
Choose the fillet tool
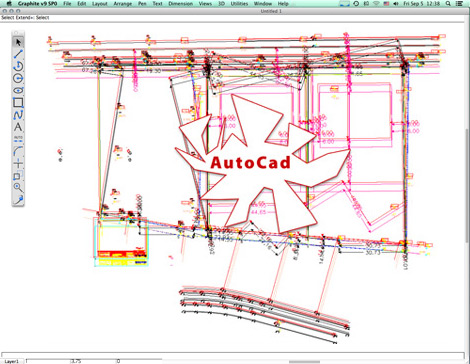tap(18, 151)
